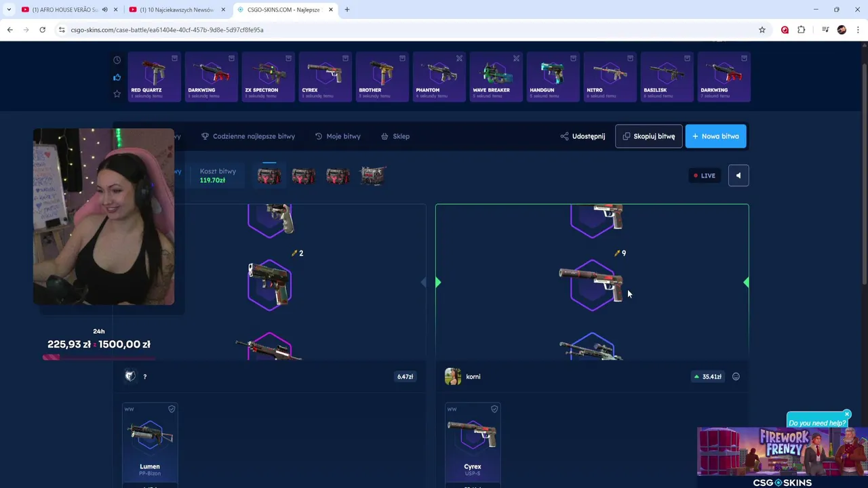Screen dimensions: 868x488
Task: Open the recent drops clock icon
Action: coord(117,60)
